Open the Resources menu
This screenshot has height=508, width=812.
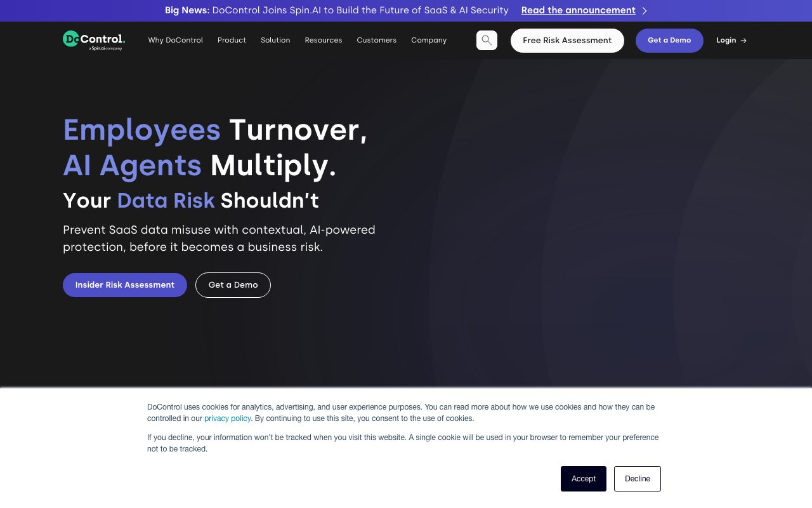tap(324, 40)
